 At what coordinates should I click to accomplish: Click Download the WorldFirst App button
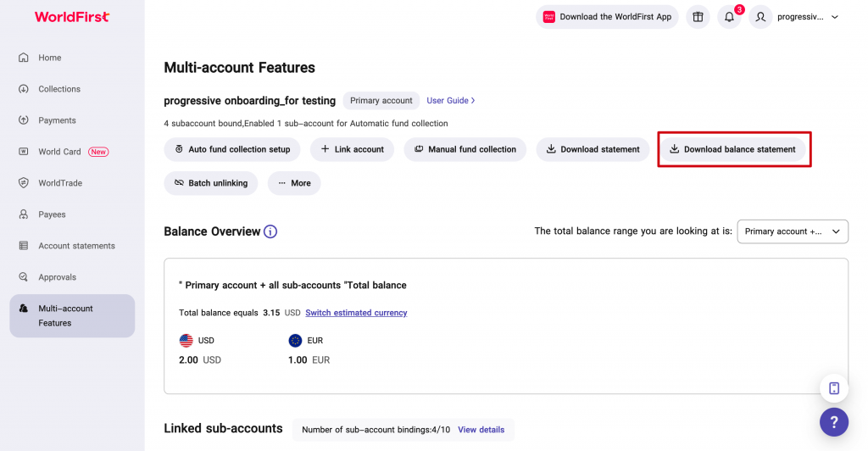(607, 17)
